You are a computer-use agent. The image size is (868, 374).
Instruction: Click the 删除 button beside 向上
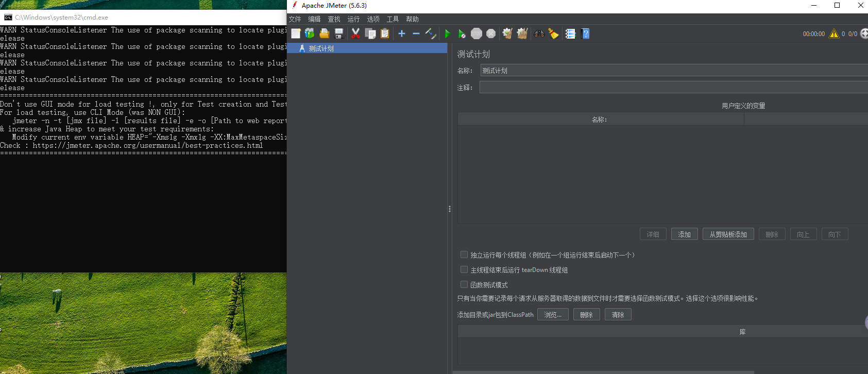(772, 234)
